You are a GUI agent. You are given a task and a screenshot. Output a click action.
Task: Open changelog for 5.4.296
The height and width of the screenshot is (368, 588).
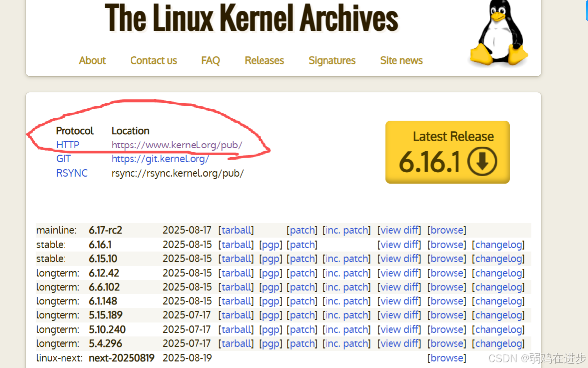tap(498, 343)
